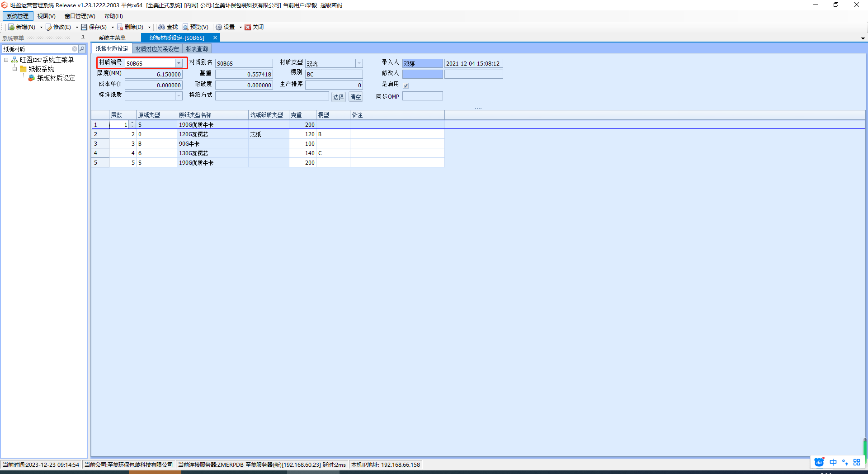Select the 纸板材质设定 sub-tab
The width and height of the screenshot is (868, 474).
point(112,48)
